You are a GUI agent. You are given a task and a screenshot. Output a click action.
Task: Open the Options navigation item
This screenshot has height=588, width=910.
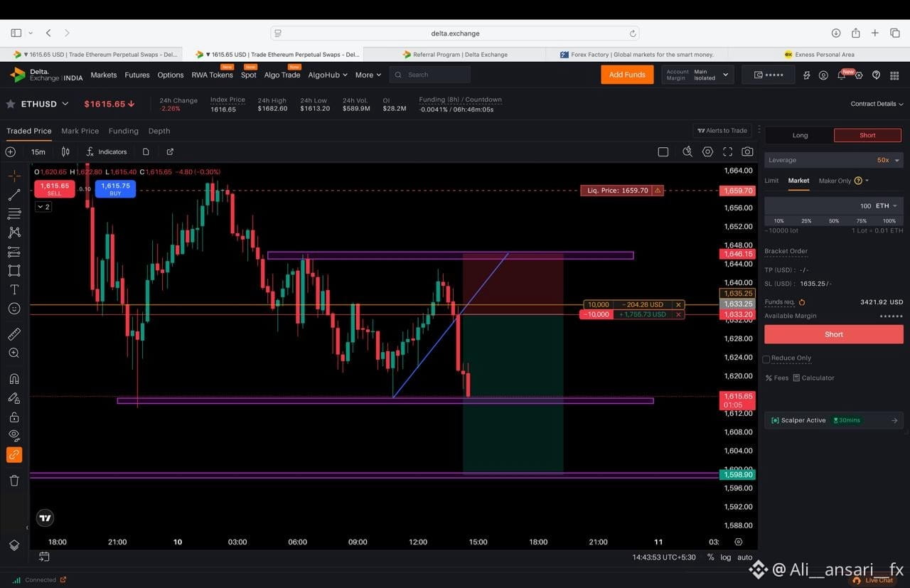pos(171,75)
